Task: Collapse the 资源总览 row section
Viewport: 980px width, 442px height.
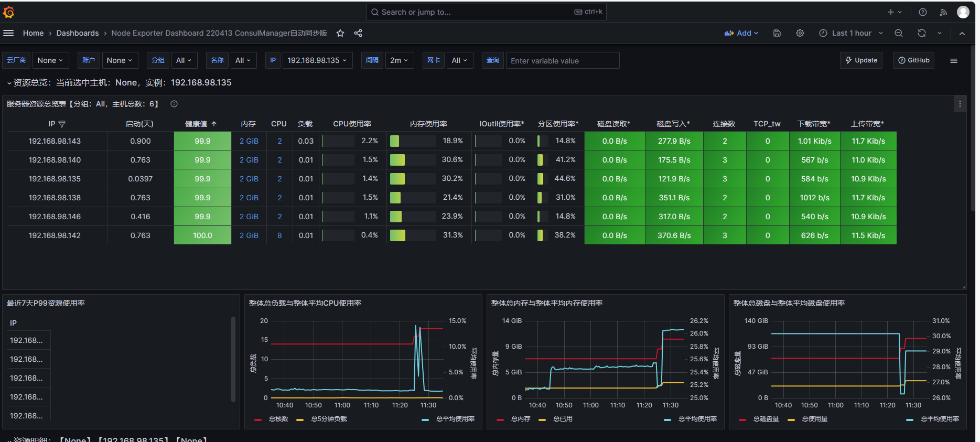Action: (x=9, y=83)
